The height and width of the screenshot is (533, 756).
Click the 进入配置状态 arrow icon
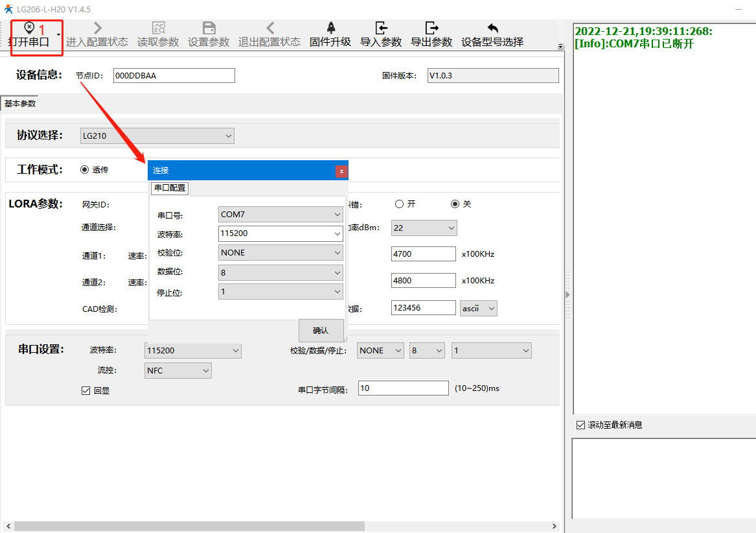pos(97,29)
